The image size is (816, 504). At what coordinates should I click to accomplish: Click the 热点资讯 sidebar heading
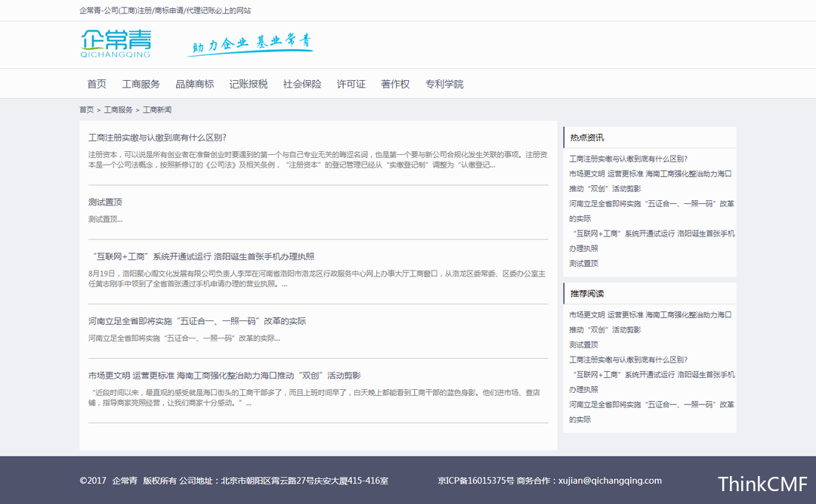[x=587, y=138]
